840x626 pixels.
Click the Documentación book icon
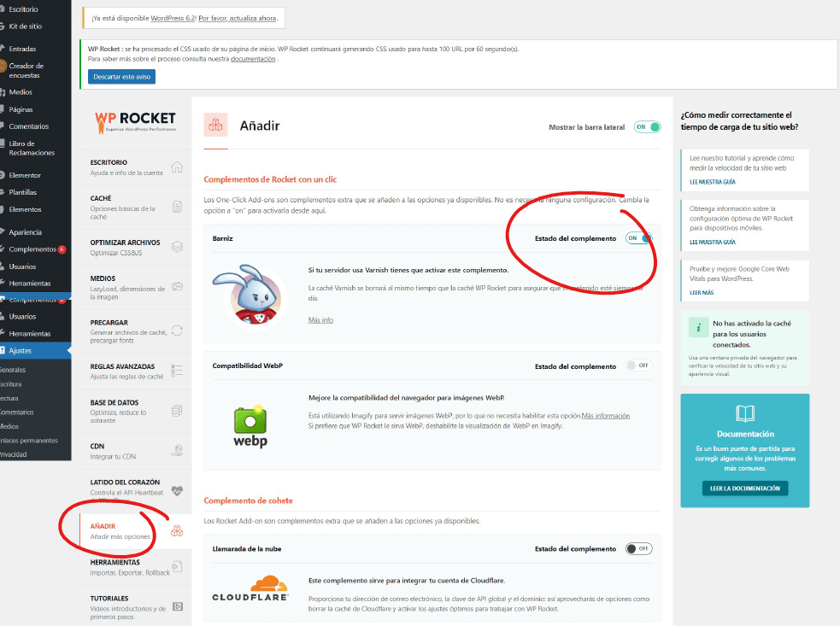pos(745,413)
